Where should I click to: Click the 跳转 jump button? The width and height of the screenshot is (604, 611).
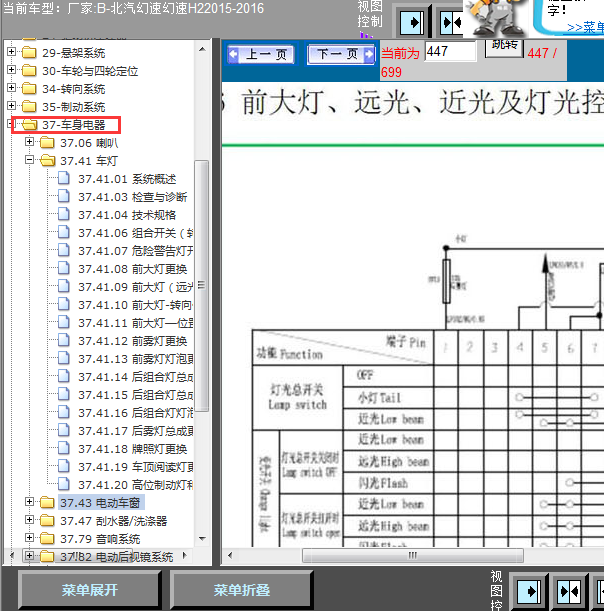point(504,48)
